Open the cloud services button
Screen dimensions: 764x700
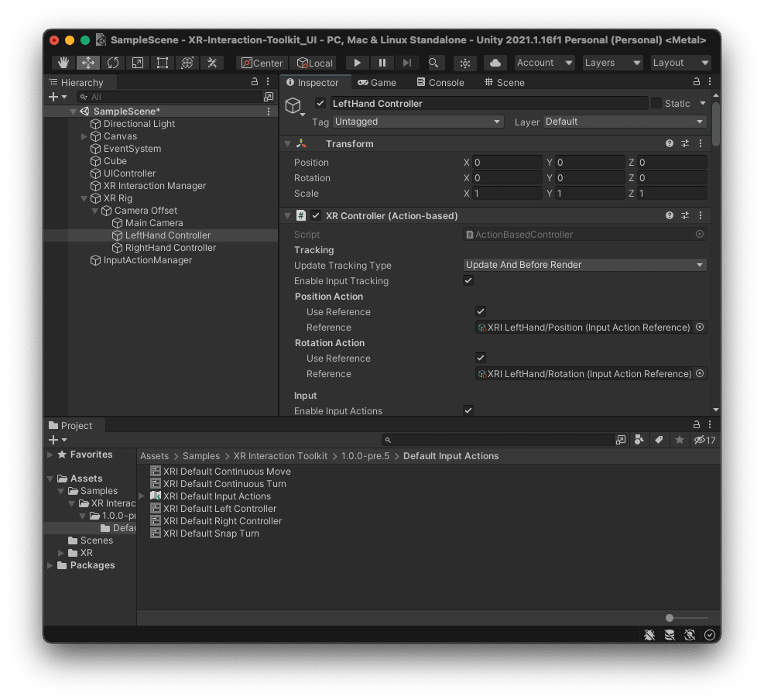pos(495,63)
